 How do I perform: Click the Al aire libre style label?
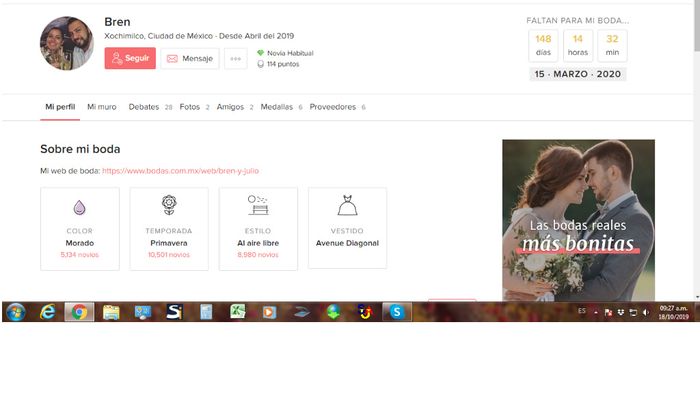pyautogui.click(x=258, y=243)
